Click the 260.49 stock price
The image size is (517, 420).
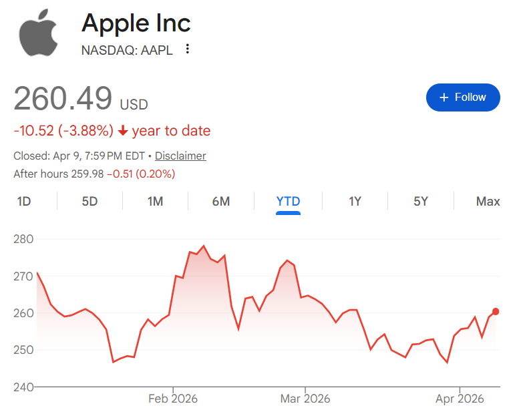click(63, 99)
